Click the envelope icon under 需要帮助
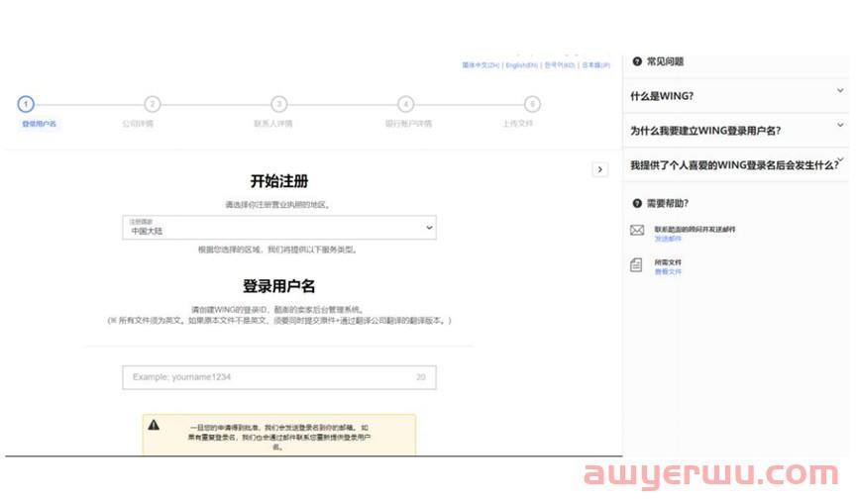857x504 pixels. tap(637, 231)
